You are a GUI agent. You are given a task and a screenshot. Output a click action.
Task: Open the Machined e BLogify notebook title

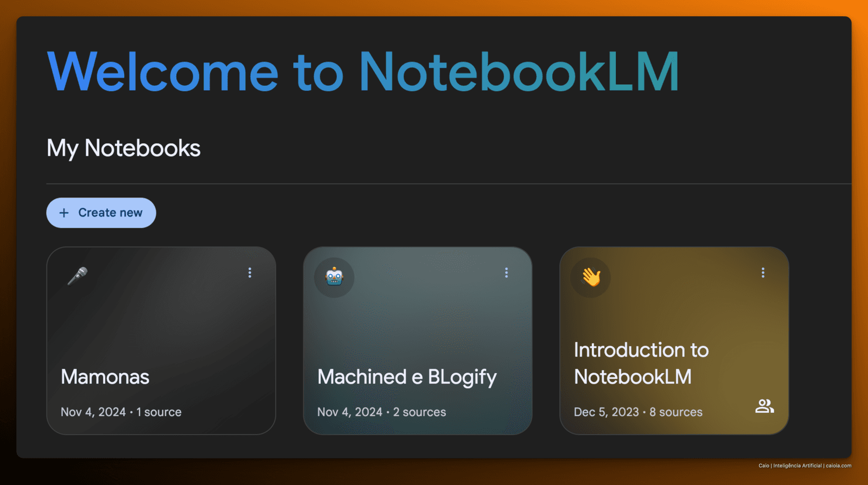(407, 378)
